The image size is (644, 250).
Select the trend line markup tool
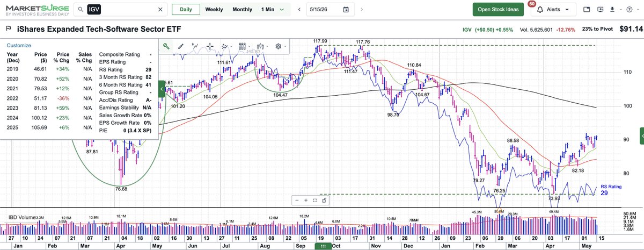(195, 46)
